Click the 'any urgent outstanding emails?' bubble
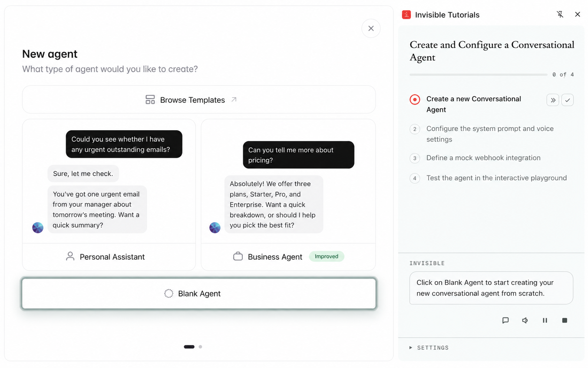Image resolution: width=588 pixels, height=368 pixels. coord(124,144)
